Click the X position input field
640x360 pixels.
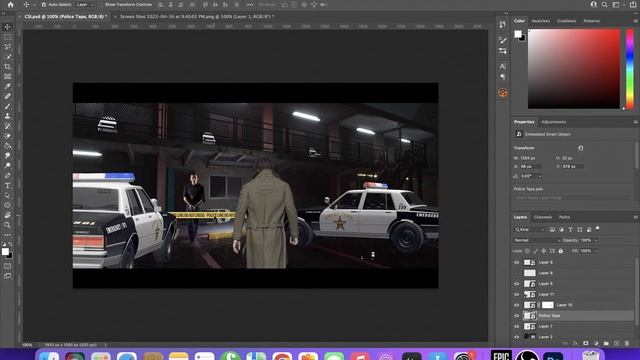click(531, 167)
